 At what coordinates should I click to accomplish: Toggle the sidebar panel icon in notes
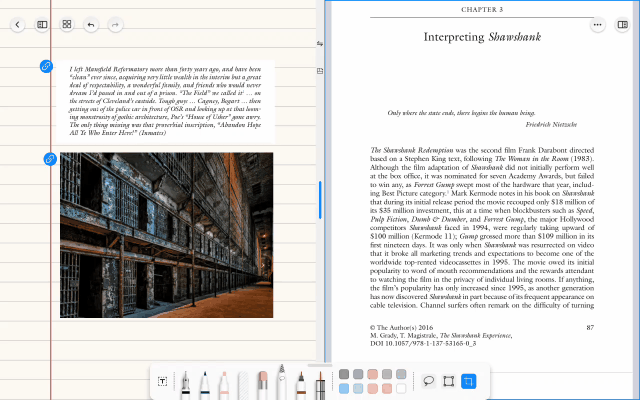click(42, 25)
